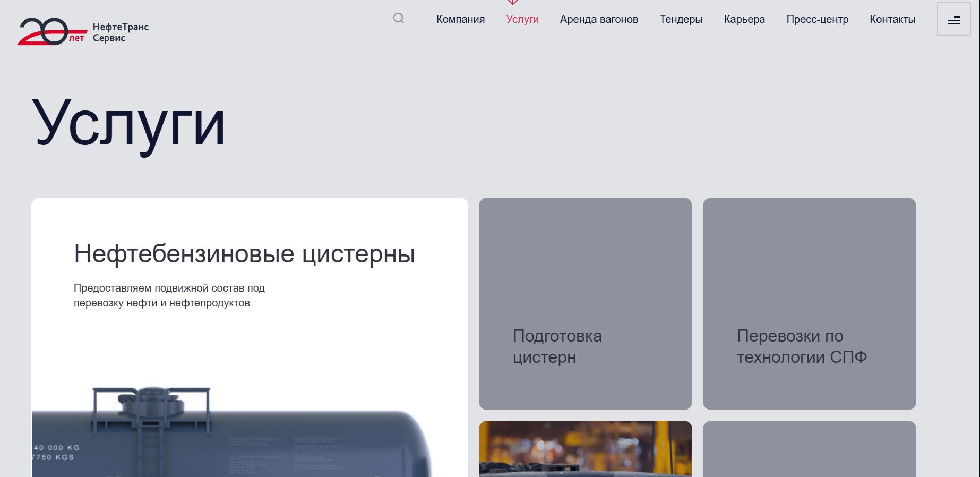
Task: Open the Компания menu item
Action: click(460, 19)
